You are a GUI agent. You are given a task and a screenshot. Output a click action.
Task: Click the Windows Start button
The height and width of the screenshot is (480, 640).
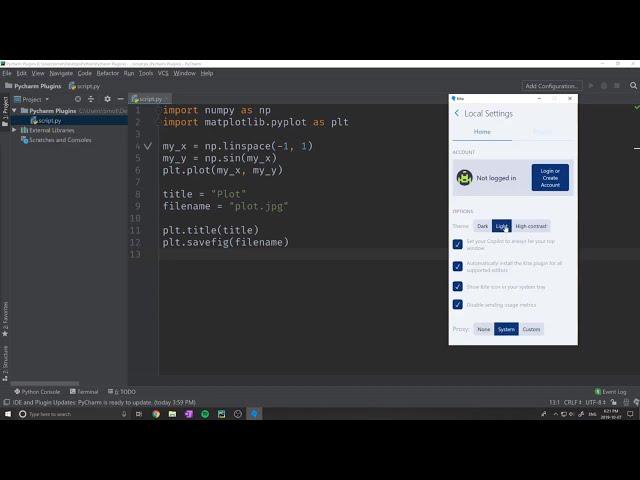coord(8,414)
